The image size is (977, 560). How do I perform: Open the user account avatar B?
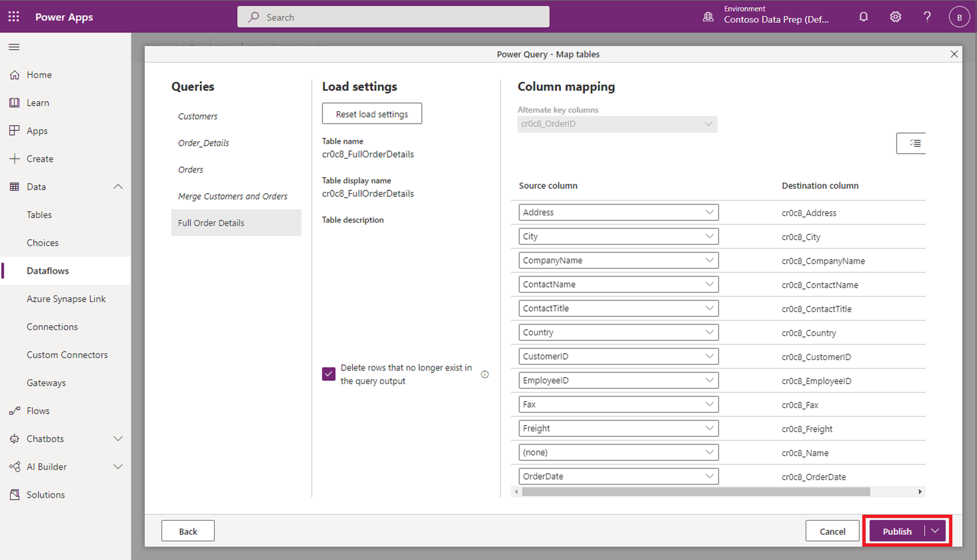[x=959, y=17]
